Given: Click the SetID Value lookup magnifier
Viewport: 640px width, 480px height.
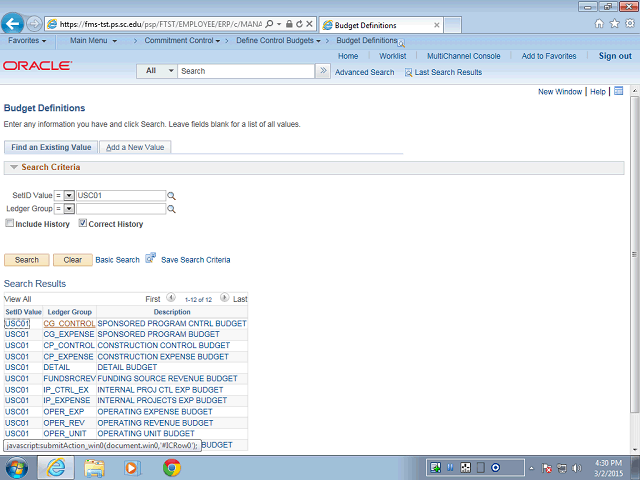Looking at the screenshot, I should tap(171, 196).
